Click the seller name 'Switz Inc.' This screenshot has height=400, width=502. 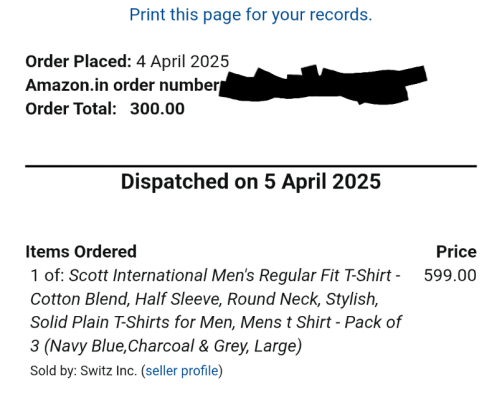click(109, 371)
